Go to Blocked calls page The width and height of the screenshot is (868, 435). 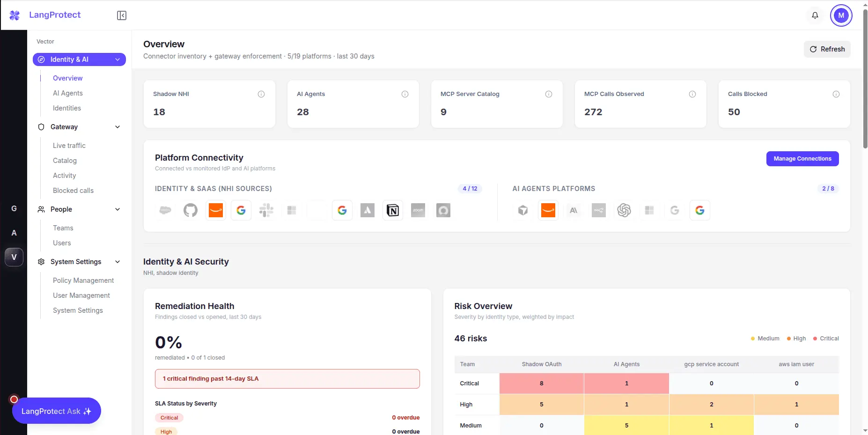(73, 191)
